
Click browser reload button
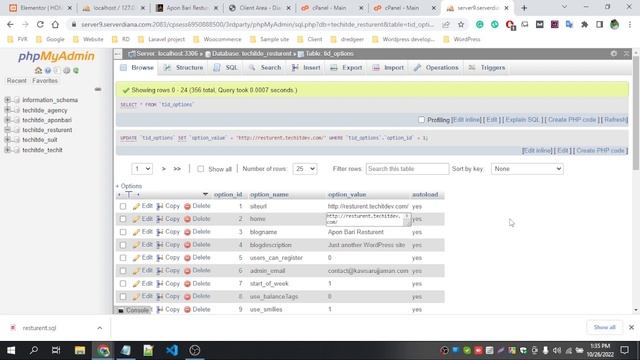tap(40, 24)
